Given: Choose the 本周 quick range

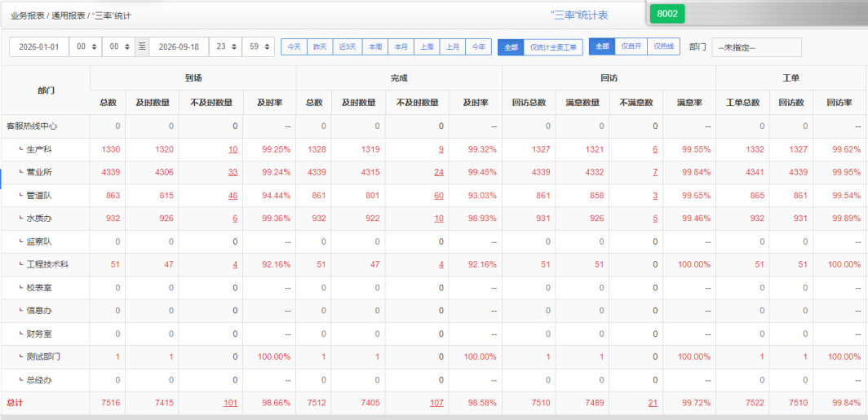Looking at the screenshot, I should point(375,47).
